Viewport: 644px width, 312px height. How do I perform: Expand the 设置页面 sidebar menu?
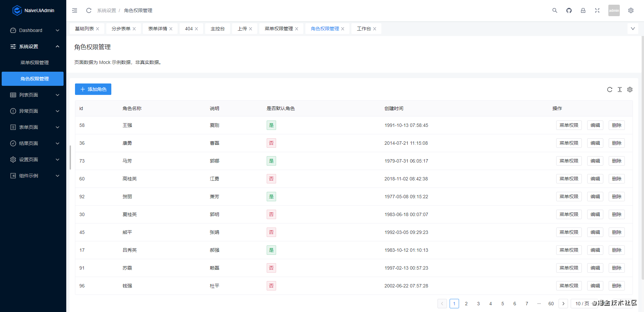tap(33, 160)
